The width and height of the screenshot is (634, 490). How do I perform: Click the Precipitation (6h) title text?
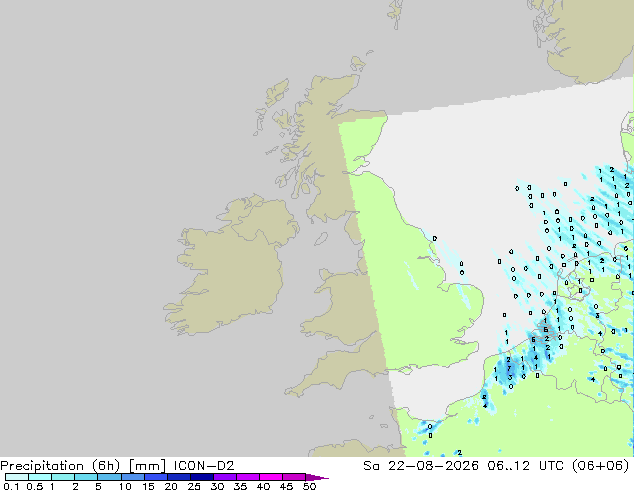click(x=60, y=466)
